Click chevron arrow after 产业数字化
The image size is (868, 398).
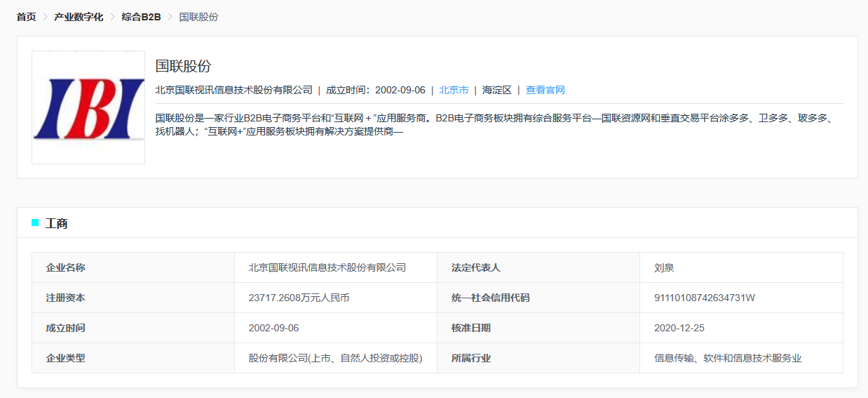(x=112, y=17)
